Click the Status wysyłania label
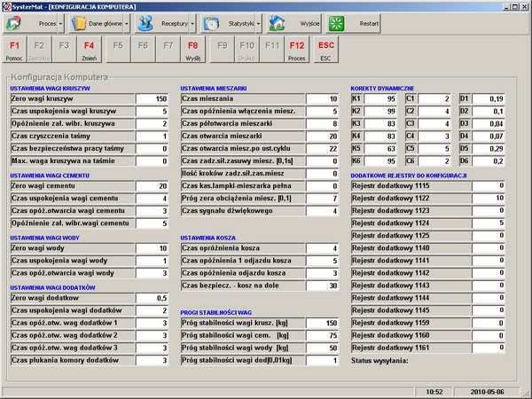Screen dimensions: 532x399 pos(379,361)
